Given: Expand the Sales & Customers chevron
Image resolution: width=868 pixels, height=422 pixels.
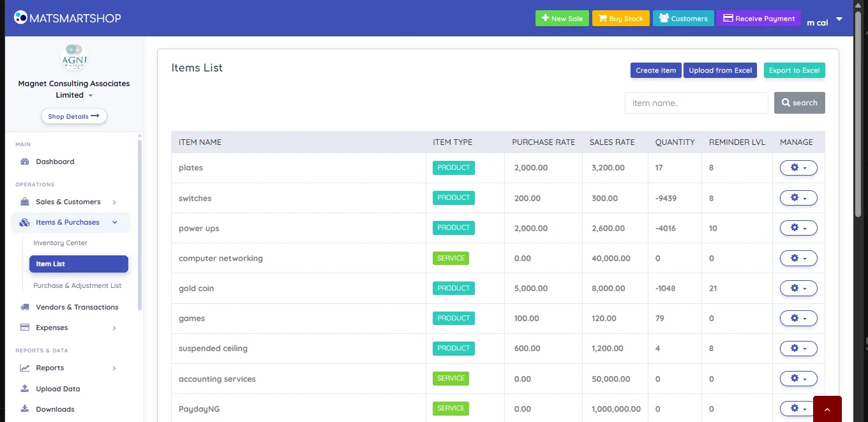Looking at the screenshot, I should click(x=114, y=202).
